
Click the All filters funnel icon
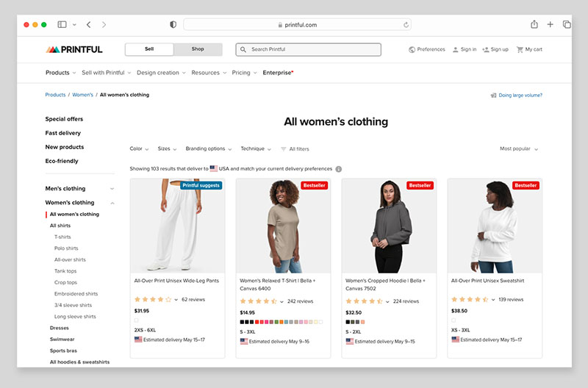coord(284,149)
